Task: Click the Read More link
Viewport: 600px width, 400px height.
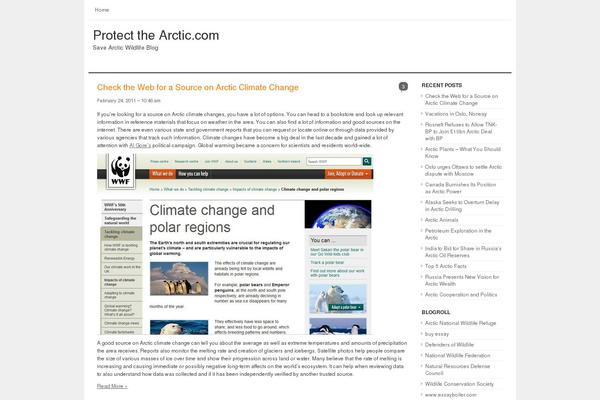Action: (112, 386)
